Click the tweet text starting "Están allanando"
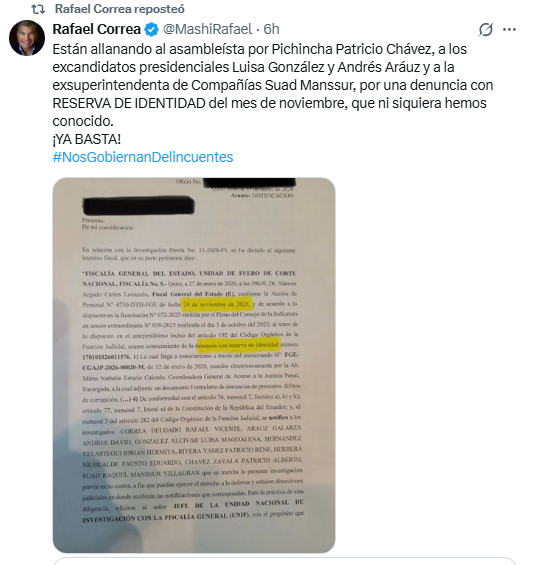The height and width of the screenshot is (565, 533). [x=273, y=85]
